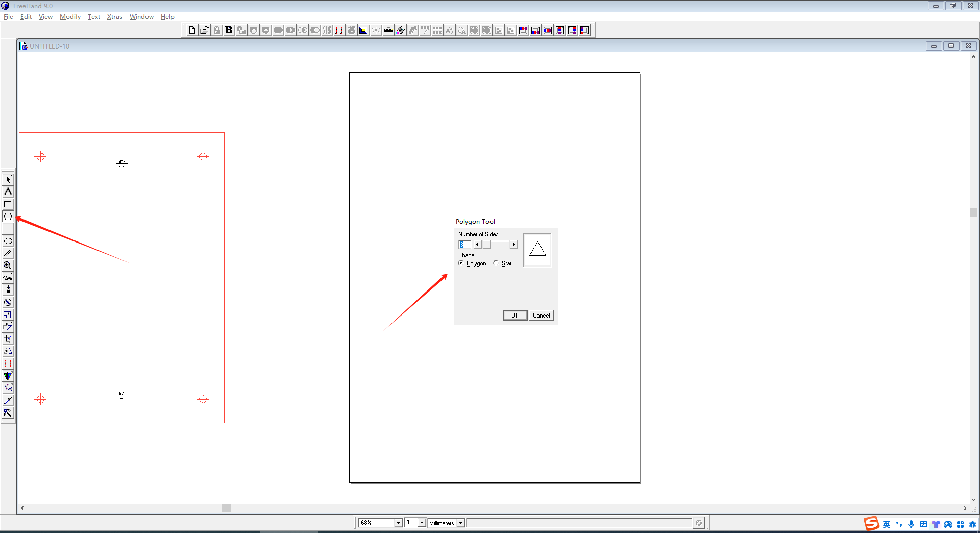This screenshot has height=533, width=980.
Task: Select the Text tool
Action: pyautogui.click(x=8, y=192)
